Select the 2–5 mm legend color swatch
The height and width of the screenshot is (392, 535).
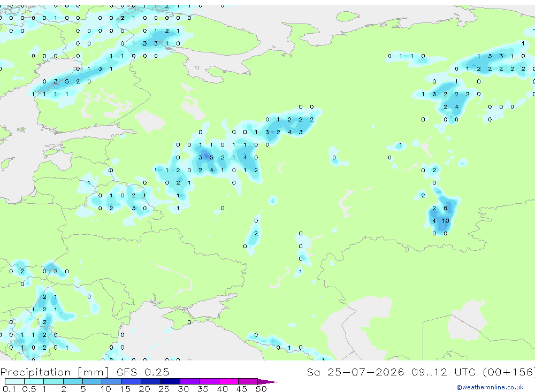(73, 381)
